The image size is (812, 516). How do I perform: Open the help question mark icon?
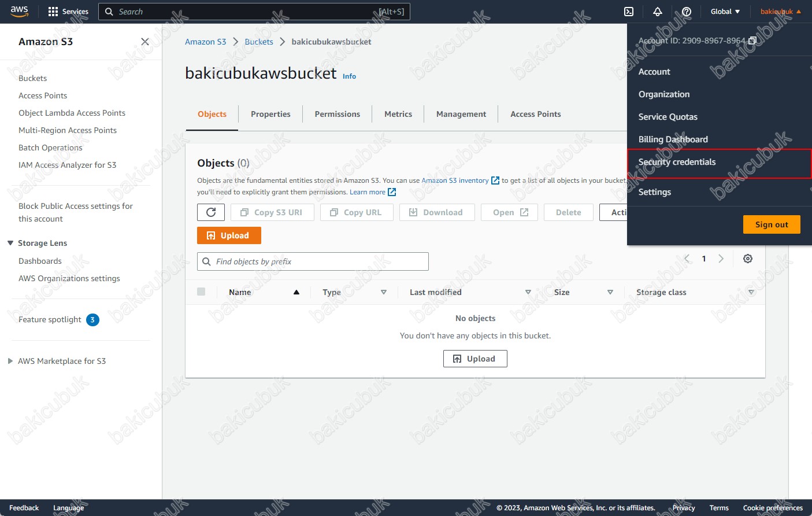[x=687, y=12]
